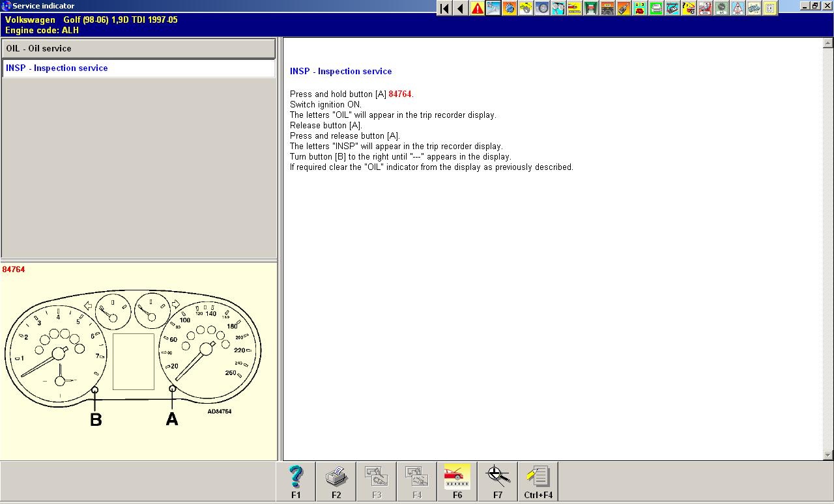Click the red 84764 label above the diagram
The image size is (834, 504).
point(14,270)
